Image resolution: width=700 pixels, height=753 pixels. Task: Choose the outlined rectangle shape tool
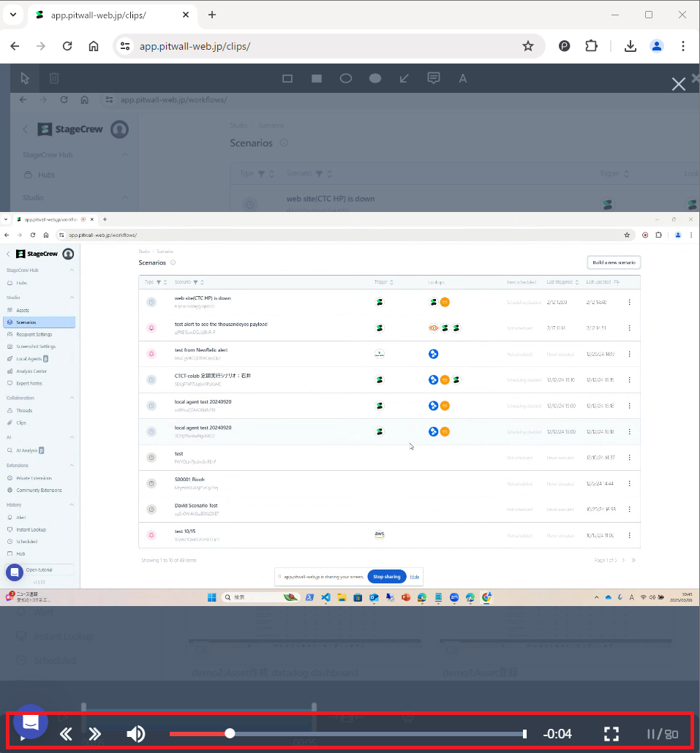point(287,78)
